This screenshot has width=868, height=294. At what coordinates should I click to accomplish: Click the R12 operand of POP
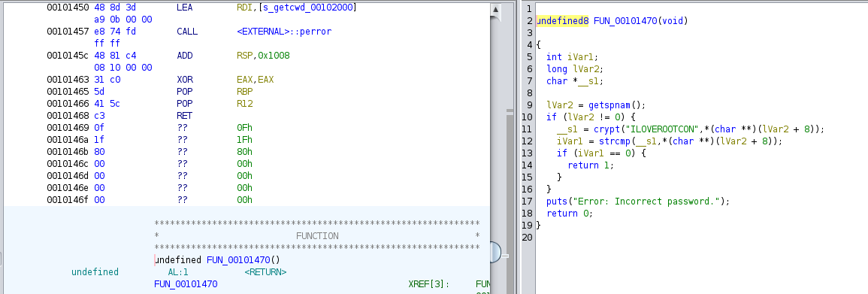pyautogui.click(x=244, y=104)
